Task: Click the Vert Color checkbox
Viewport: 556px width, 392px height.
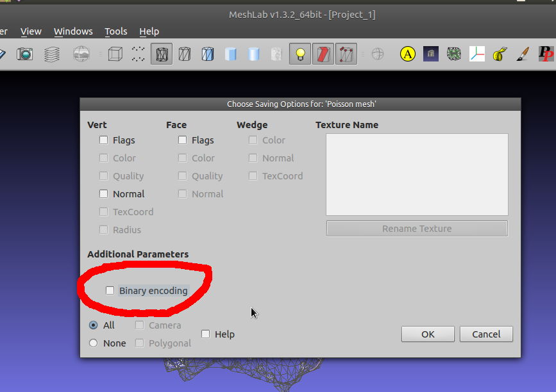Action: 103,158
